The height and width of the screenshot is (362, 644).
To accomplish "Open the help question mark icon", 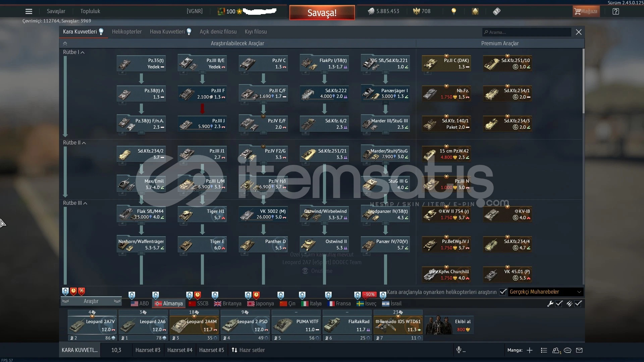I will click(x=616, y=11).
